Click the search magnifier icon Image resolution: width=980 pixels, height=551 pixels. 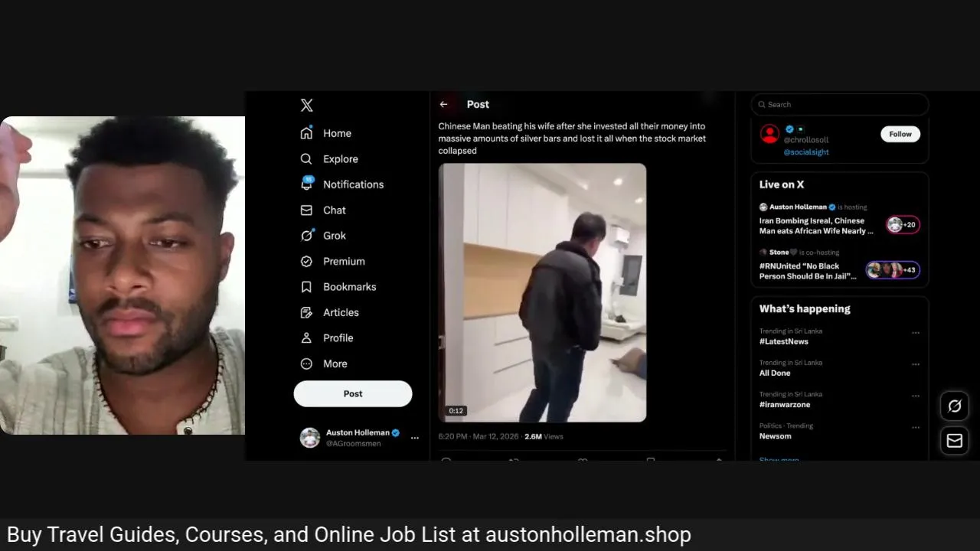(x=762, y=104)
